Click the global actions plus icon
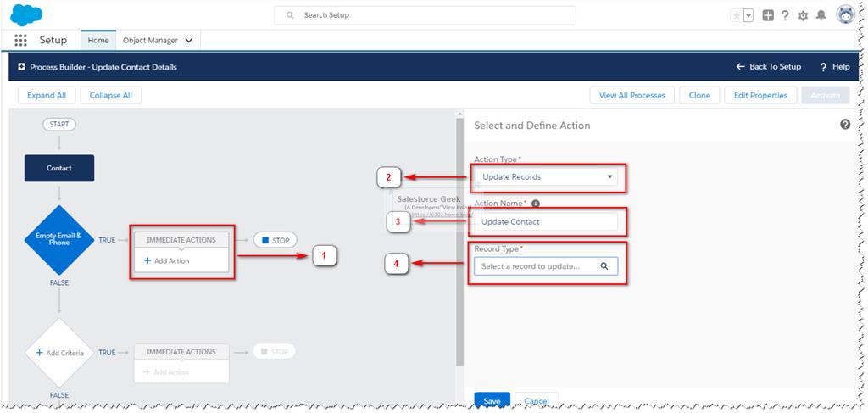Image resolution: width=868 pixels, height=413 pixels. tap(768, 15)
